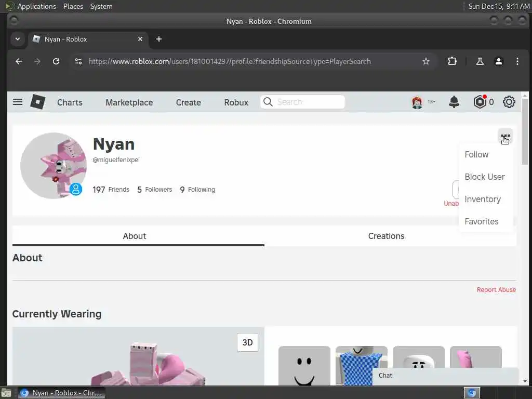This screenshot has width=532, height=399.
Task: Open the Places system menu
Action: coord(73,6)
